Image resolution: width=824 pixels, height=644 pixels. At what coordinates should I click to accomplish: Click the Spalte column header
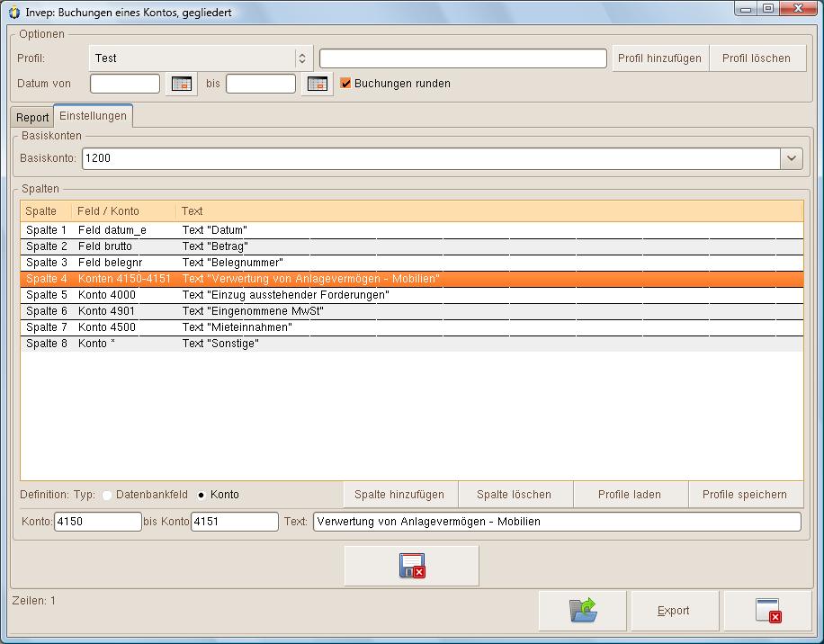coord(46,211)
